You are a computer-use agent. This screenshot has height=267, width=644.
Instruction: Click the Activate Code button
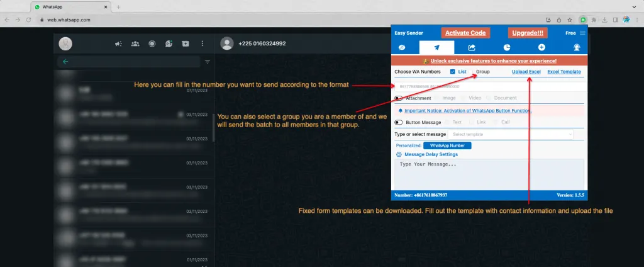[x=465, y=33]
